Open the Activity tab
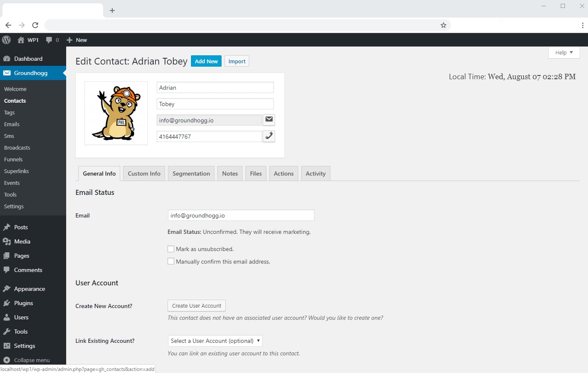 coord(316,174)
